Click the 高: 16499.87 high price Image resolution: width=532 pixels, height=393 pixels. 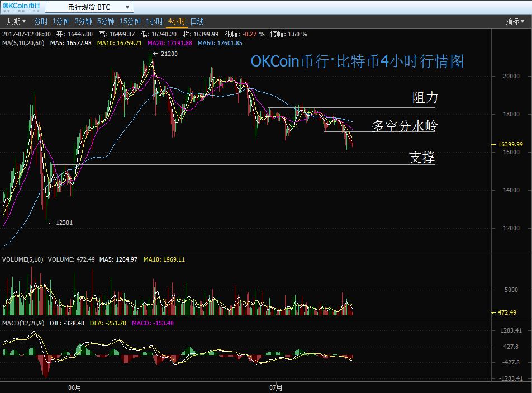[x=117, y=34]
